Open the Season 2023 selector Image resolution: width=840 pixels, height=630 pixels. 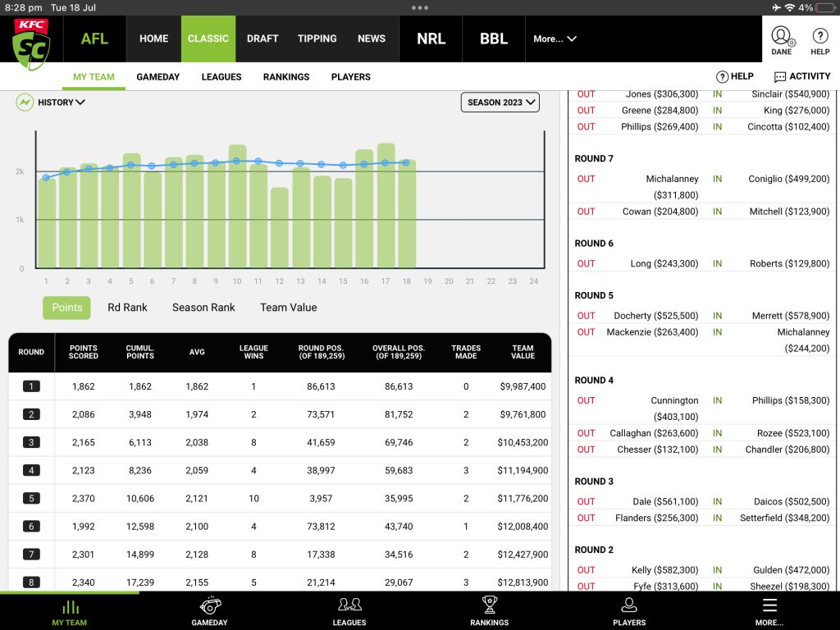[500, 103]
